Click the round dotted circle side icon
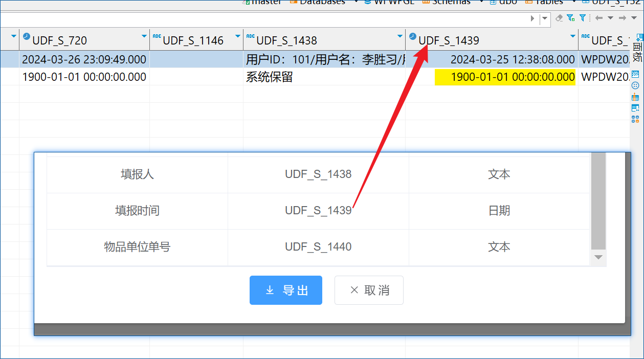Screen dimensions: 644x359 (635, 85)
